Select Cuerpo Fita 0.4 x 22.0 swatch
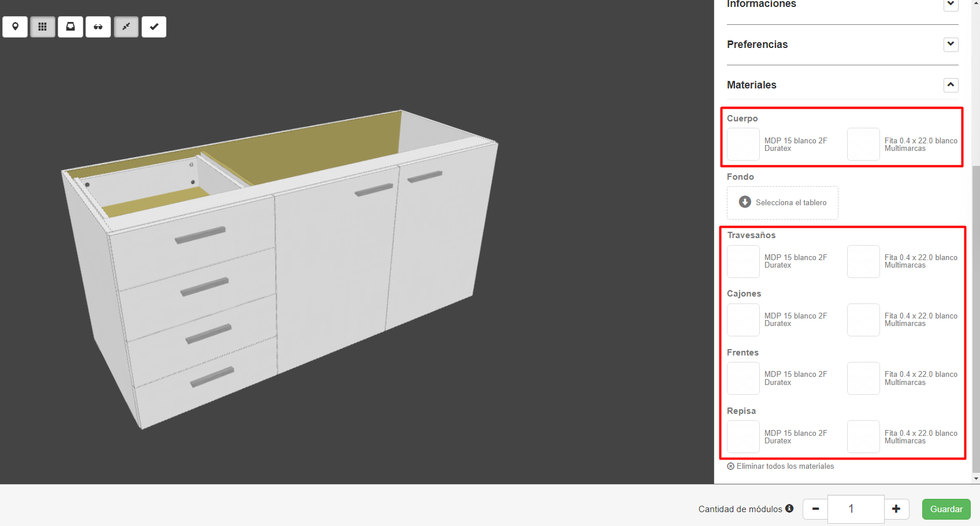The width and height of the screenshot is (980, 526). (x=863, y=144)
